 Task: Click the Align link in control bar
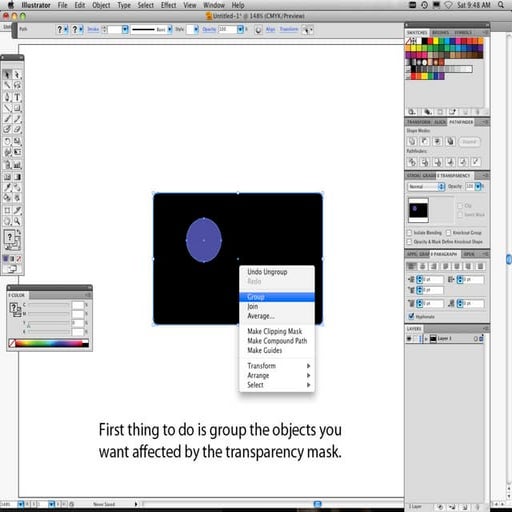click(270, 29)
